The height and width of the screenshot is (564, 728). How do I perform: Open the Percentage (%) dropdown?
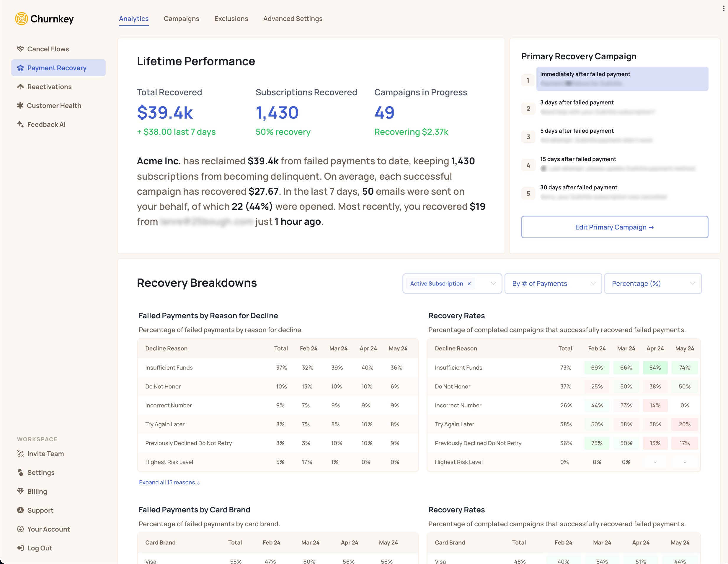point(653,283)
